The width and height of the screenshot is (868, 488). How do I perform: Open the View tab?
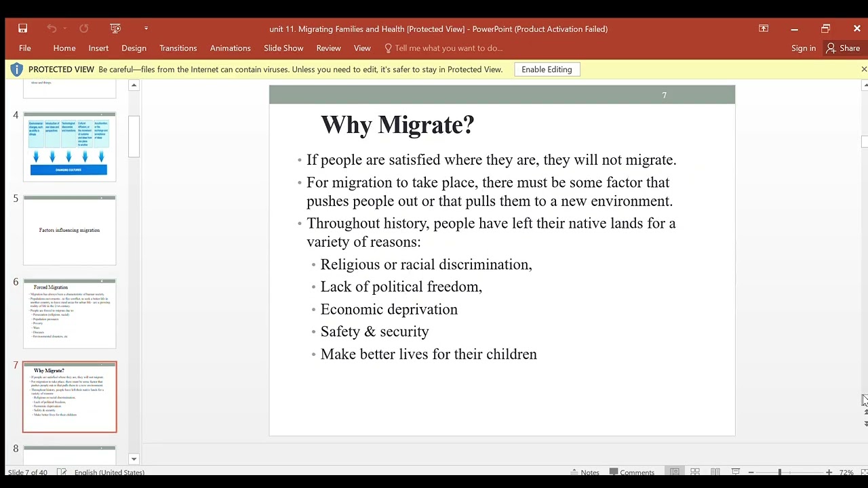(362, 48)
